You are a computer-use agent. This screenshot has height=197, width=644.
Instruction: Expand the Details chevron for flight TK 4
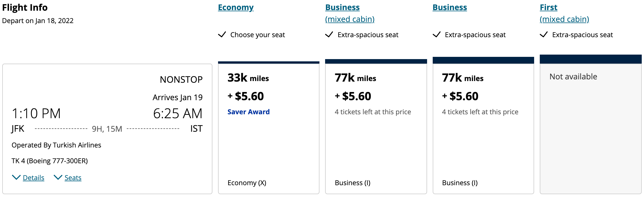pos(16,177)
